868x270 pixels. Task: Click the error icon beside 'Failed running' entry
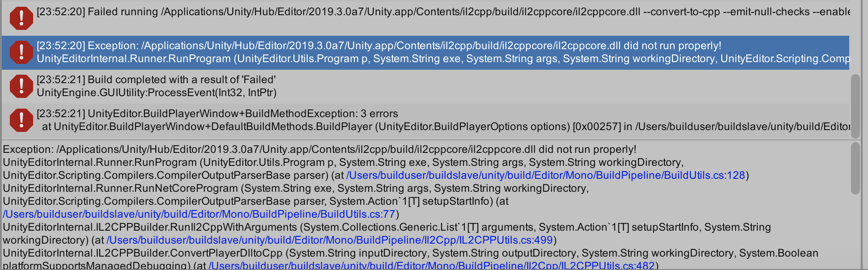point(21,18)
